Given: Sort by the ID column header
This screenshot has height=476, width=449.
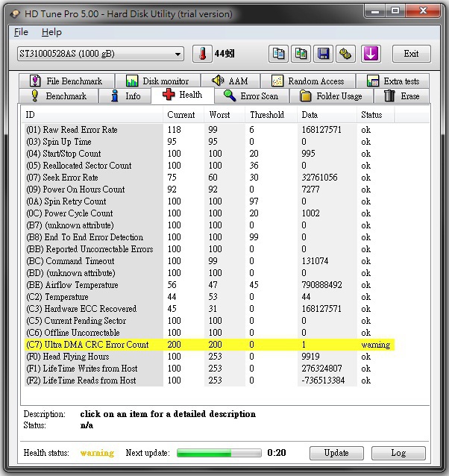Looking at the screenshot, I should click(92, 115).
